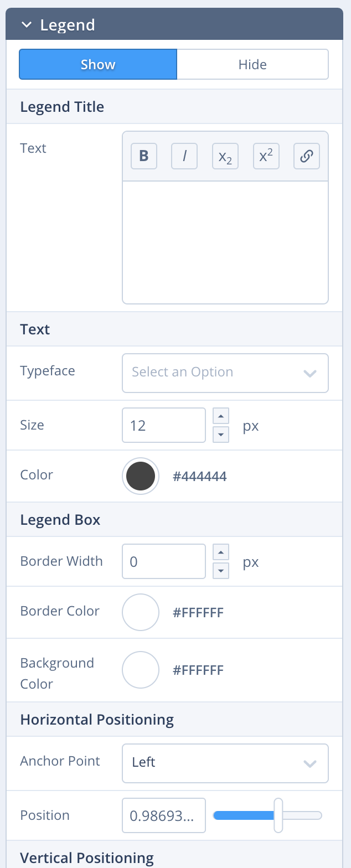Open the Anchor Point dropdown
Image resolution: width=351 pixels, height=868 pixels.
(225, 763)
